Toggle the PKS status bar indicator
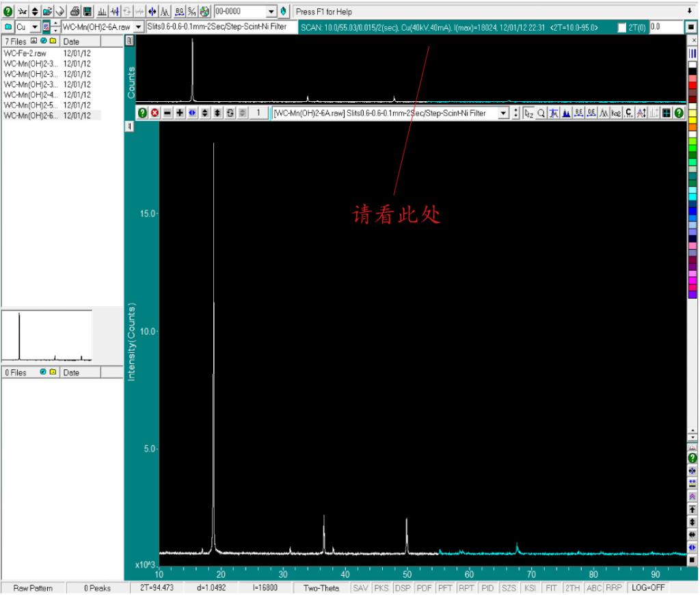Viewport: 700px width, 595px height. pos(381,588)
